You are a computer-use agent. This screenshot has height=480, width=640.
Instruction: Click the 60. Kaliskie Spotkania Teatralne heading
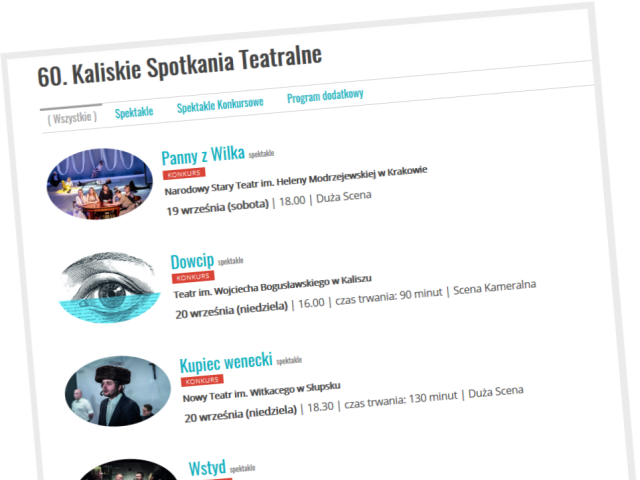(x=180, y=67)
